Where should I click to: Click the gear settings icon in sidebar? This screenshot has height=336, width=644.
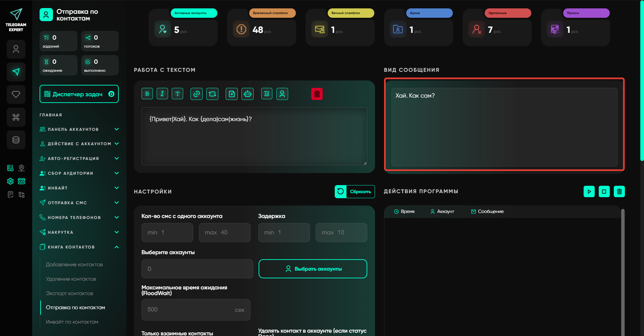pos(10,181)
